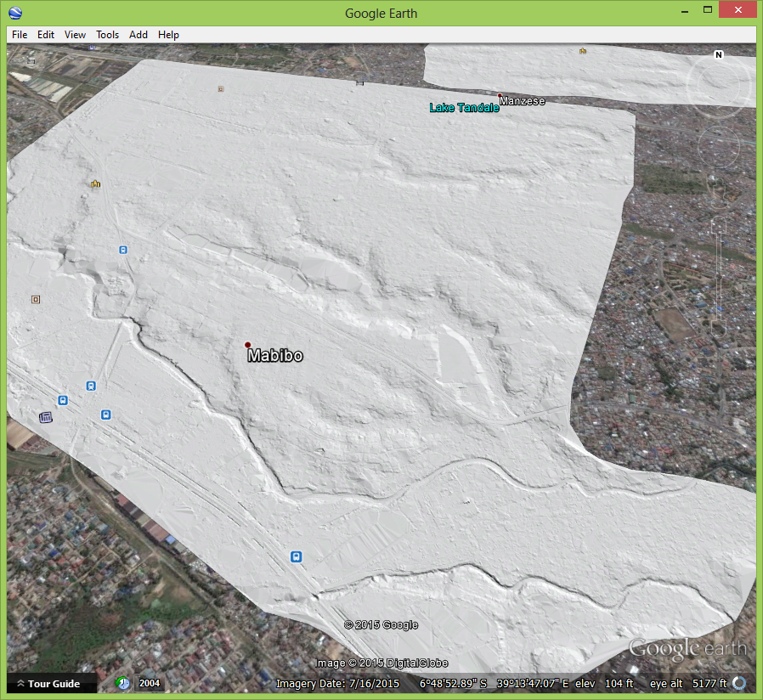
Task: Click the transit icon beside the columned building icon
Action: pyautogui.click(x=63, y=400)
